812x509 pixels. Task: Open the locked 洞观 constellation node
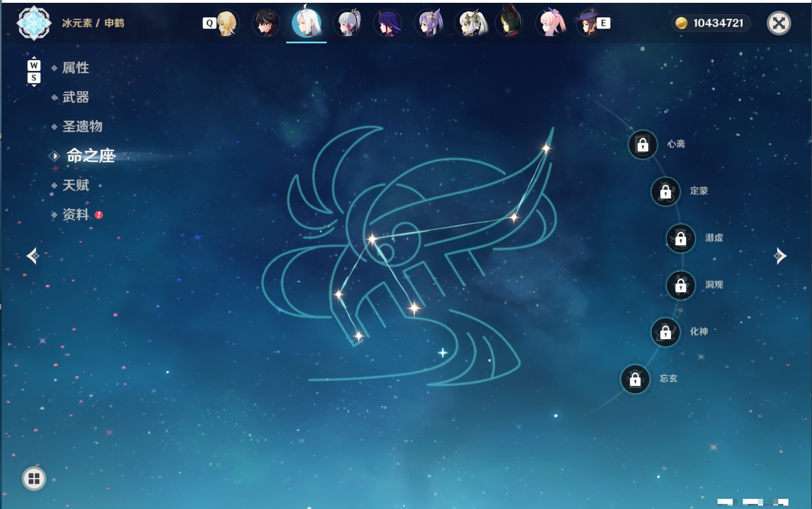680,286
